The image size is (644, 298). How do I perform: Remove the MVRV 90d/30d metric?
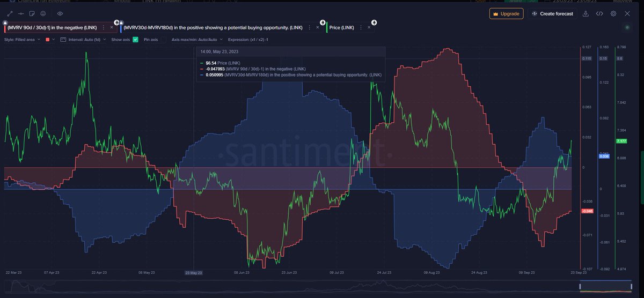coord(112,27)
